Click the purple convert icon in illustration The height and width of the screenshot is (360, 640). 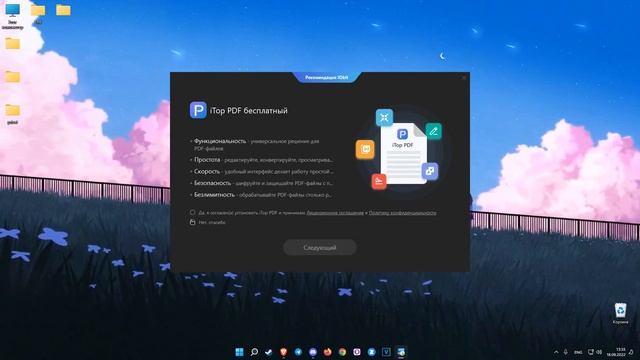tap(430, 171)
